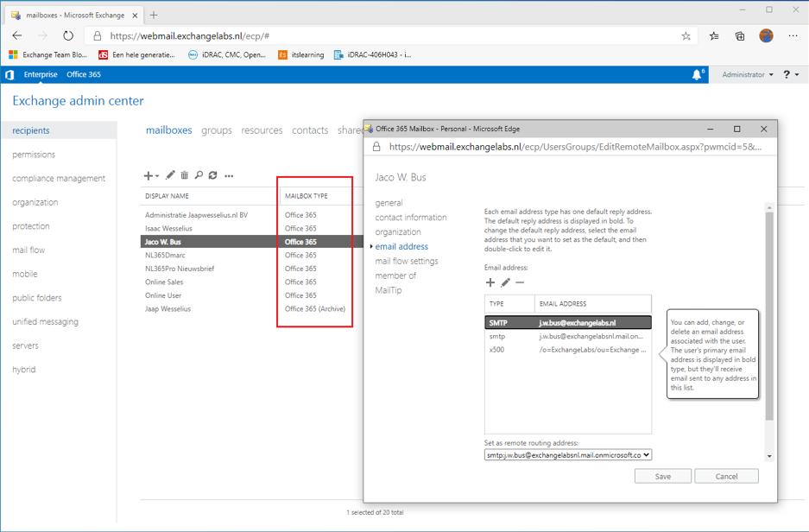This screenshot has width=809, height=532.
Task: Click the Refresh icon above the mailbox list
Action: tap(213, 175)
